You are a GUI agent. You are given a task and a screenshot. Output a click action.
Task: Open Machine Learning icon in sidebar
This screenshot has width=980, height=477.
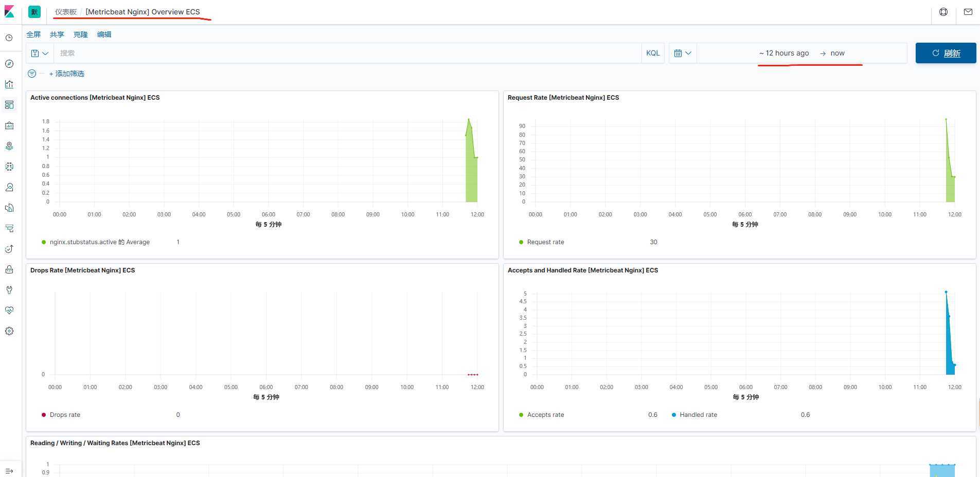coord(9,167)
